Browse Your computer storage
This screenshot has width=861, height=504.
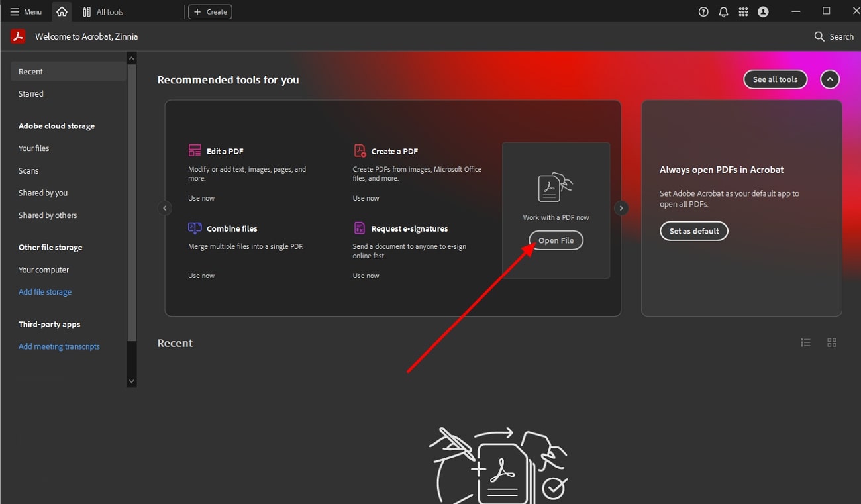44,270
